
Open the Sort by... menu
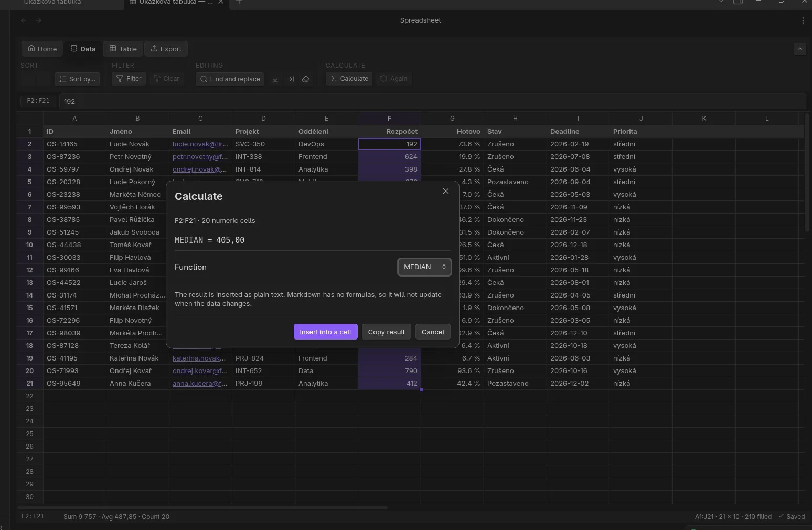point(77,79)
